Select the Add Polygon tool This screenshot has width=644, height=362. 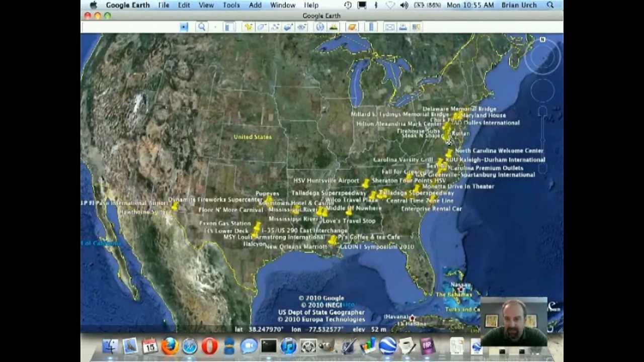[262, 27]
